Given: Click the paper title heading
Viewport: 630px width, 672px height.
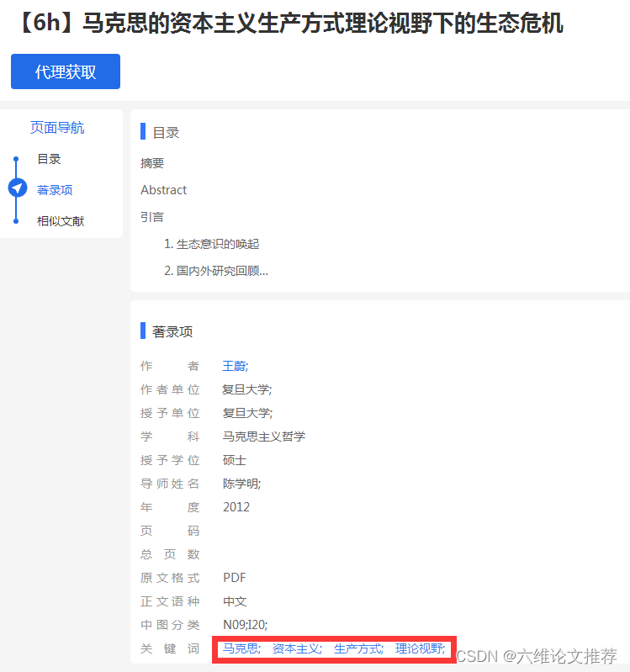Looking at the screenshot, I should click(x=289, y=24).
